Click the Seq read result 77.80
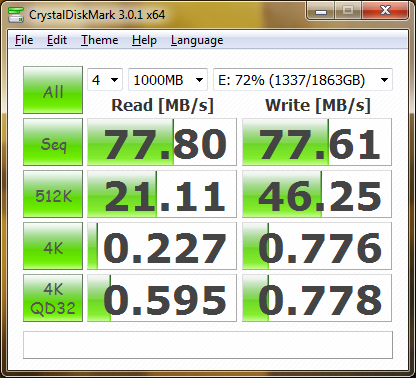Viewport: 416px width, 378px height. (162, 142)
